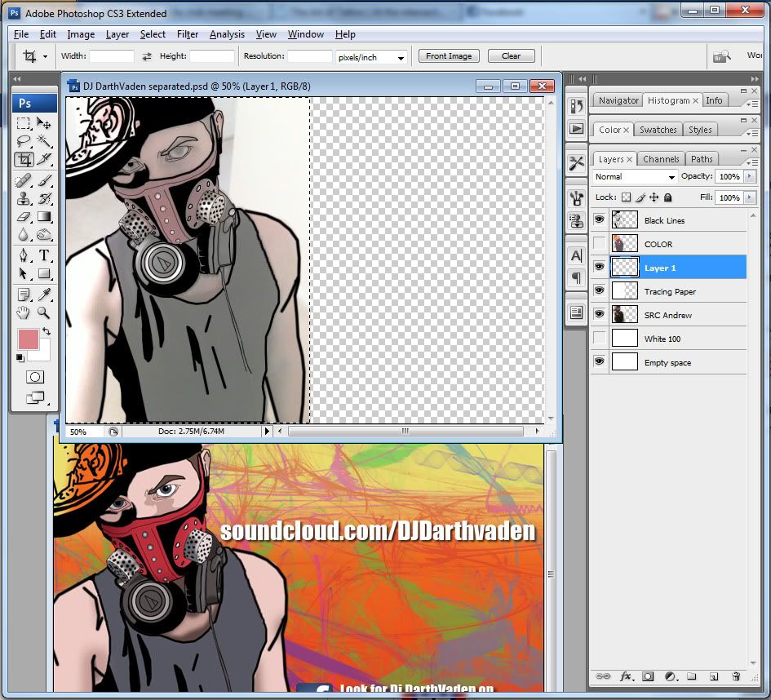Viewport: 771px width, 700px height.
Task: Open the pixels/inch resolution units dropdown
Action: click(371, 57)
